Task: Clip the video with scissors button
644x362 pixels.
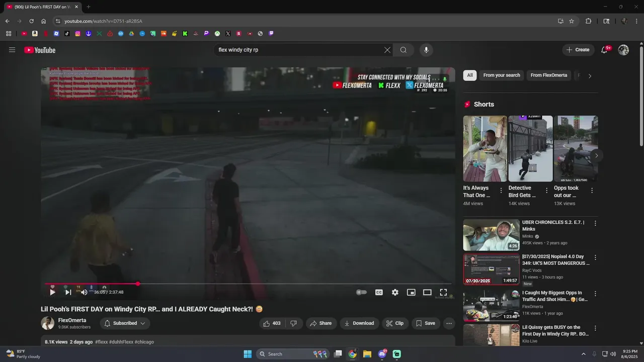Action: click(x=395, y=323)
